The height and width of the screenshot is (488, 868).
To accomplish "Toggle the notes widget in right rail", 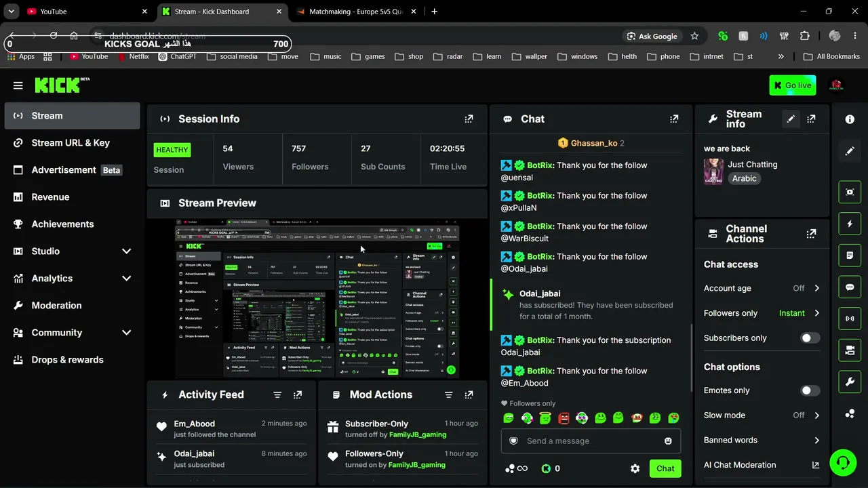I will (x=850, y=256).
